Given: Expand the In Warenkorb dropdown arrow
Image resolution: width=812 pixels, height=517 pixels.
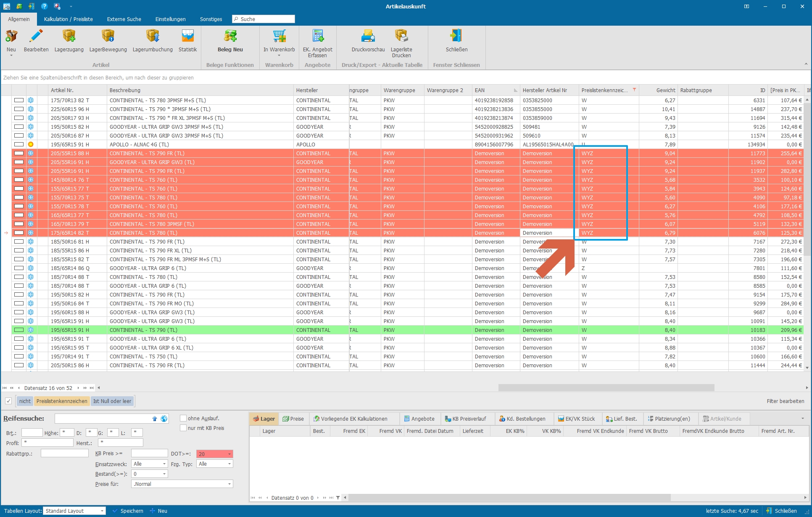Looking at the screenshot, I should tap(279, 56).
